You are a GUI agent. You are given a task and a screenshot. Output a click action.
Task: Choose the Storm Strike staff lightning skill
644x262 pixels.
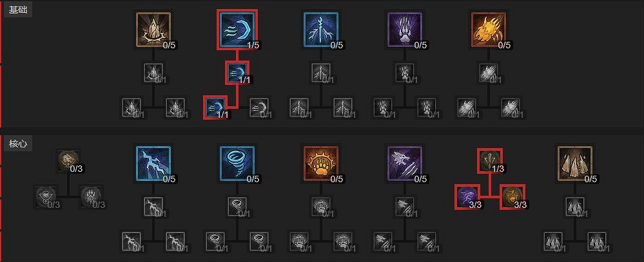click(x=321, y=30)
